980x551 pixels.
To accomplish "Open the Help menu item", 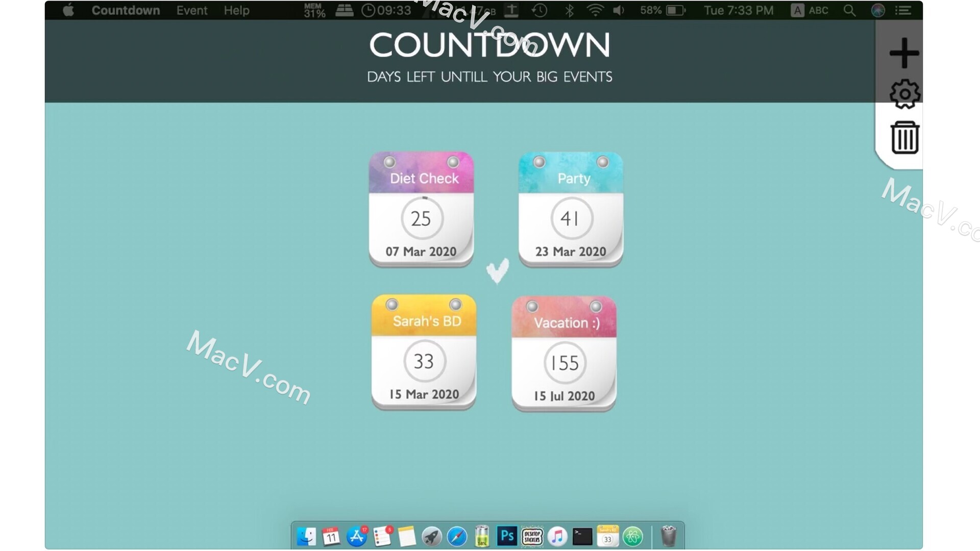I will coord(237,9).
